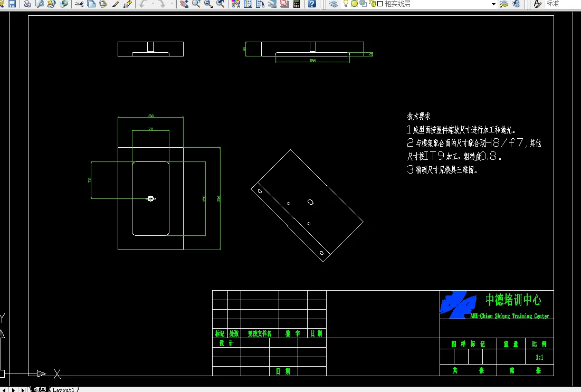Click the last-tab scroll arrow
581x392 pixels.
pyautogui.click(x=23, y=390)
